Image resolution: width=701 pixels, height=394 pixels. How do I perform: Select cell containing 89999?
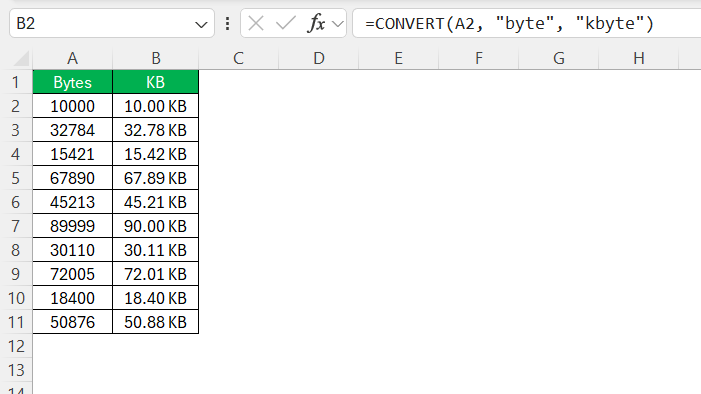[x=72, y=226]
